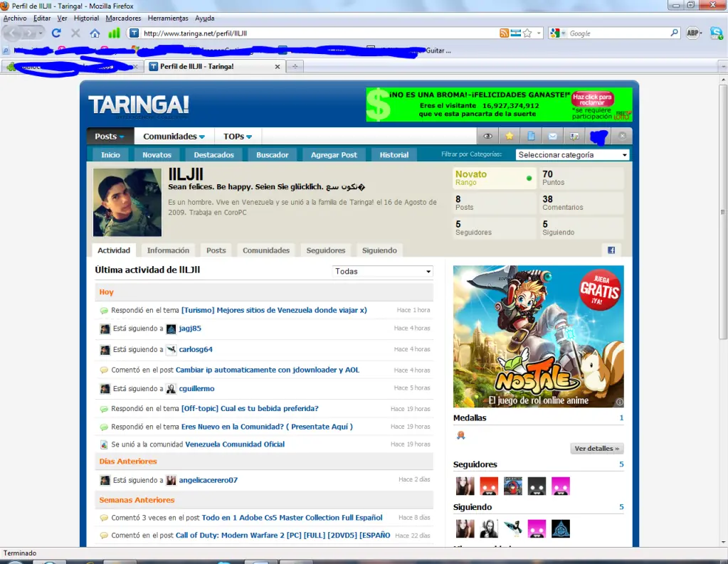Click the IILJII profile photo
This screenshot has width=728, height=564.
[x=127, y=203]
